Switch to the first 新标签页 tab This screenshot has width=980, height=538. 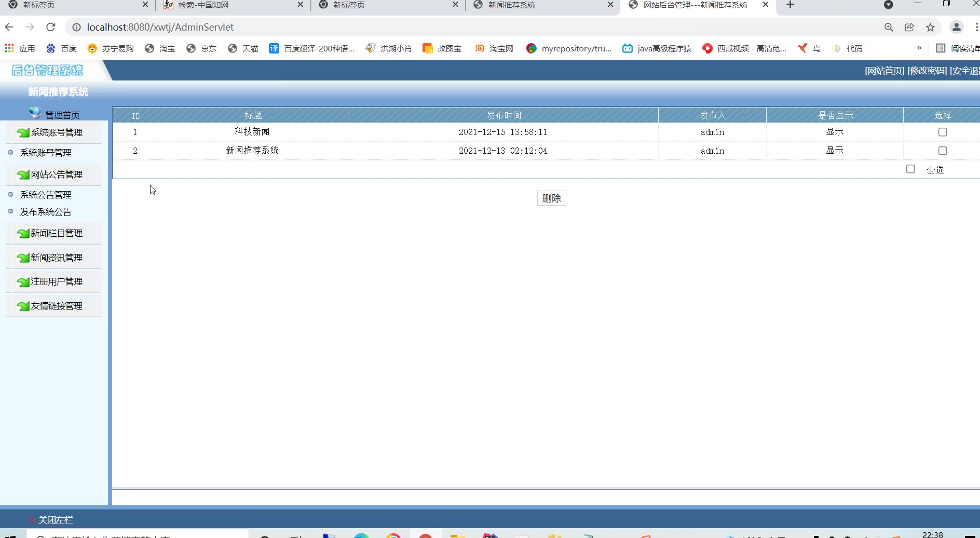tap(78, 5)
